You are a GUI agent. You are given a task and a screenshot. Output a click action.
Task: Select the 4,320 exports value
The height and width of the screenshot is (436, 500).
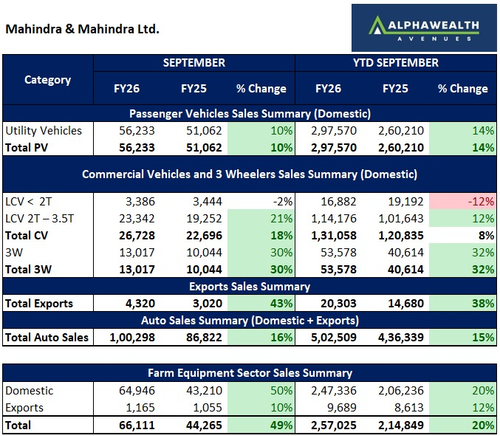click(140, 304)
